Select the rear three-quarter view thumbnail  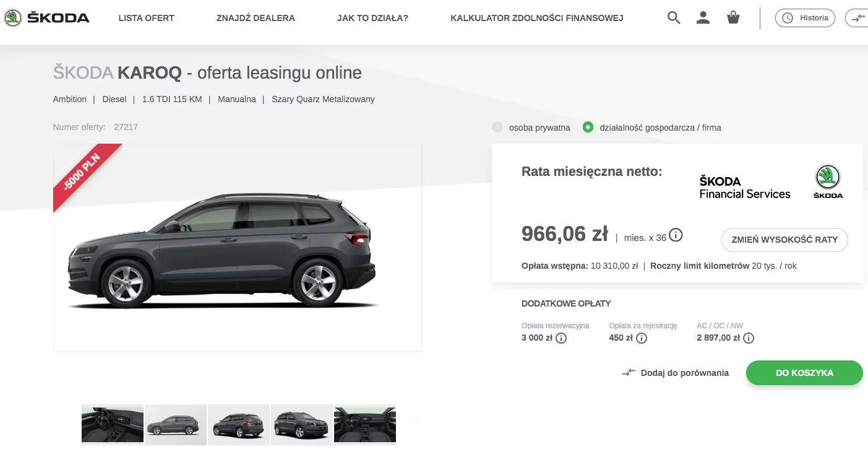pyautogui.click(x=239, y=425)
